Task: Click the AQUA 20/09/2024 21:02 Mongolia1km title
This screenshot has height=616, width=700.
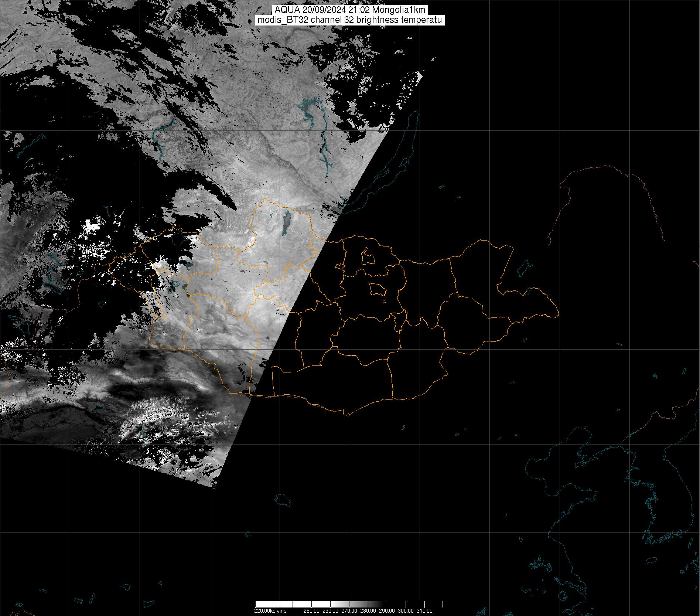Action: [x=350, y=10]
